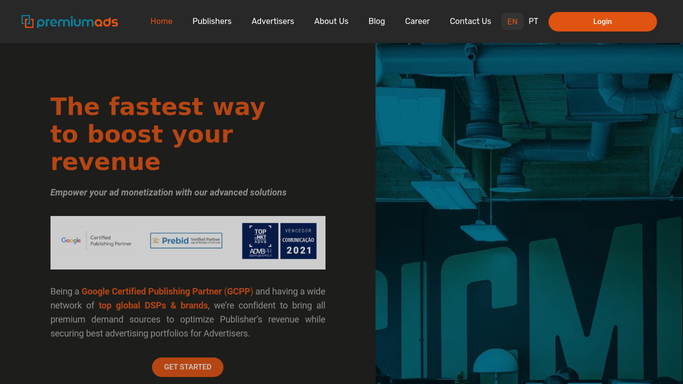Open the Home nav item
Image resolution: width=683 pixels, height=384 pixels.
161,21
